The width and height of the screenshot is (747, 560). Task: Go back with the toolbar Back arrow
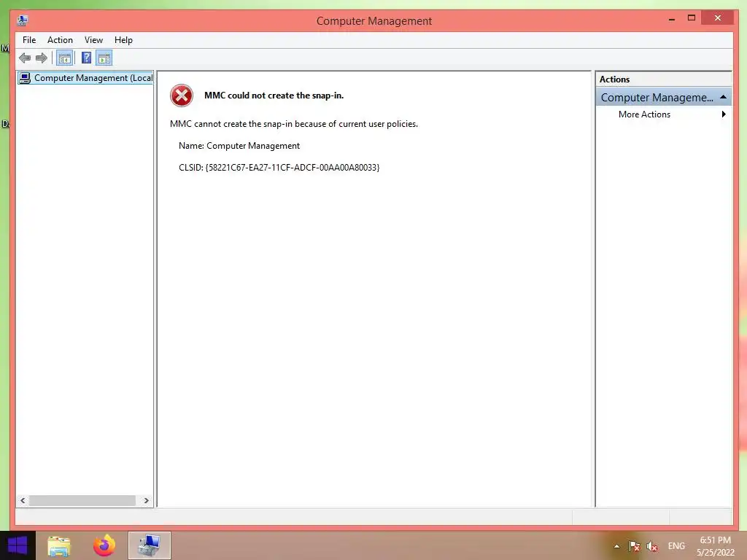pos(25,58)
